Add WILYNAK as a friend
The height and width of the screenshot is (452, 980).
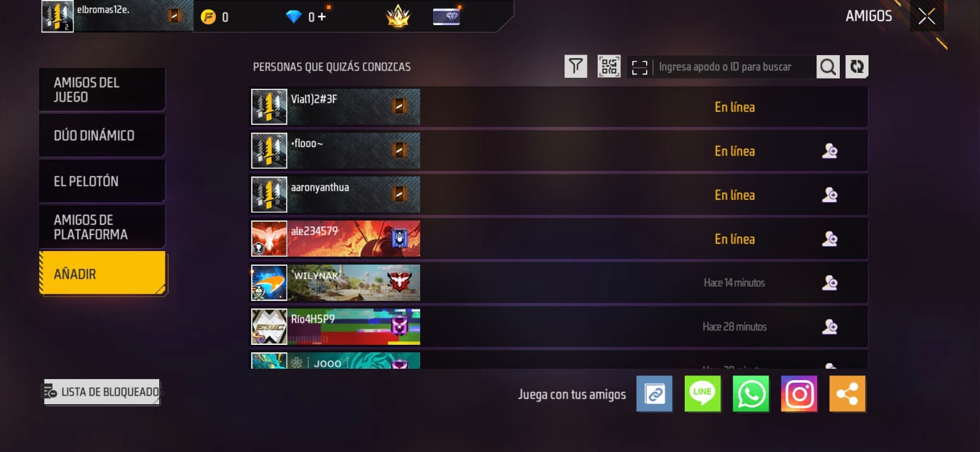[x=829, y=282]
